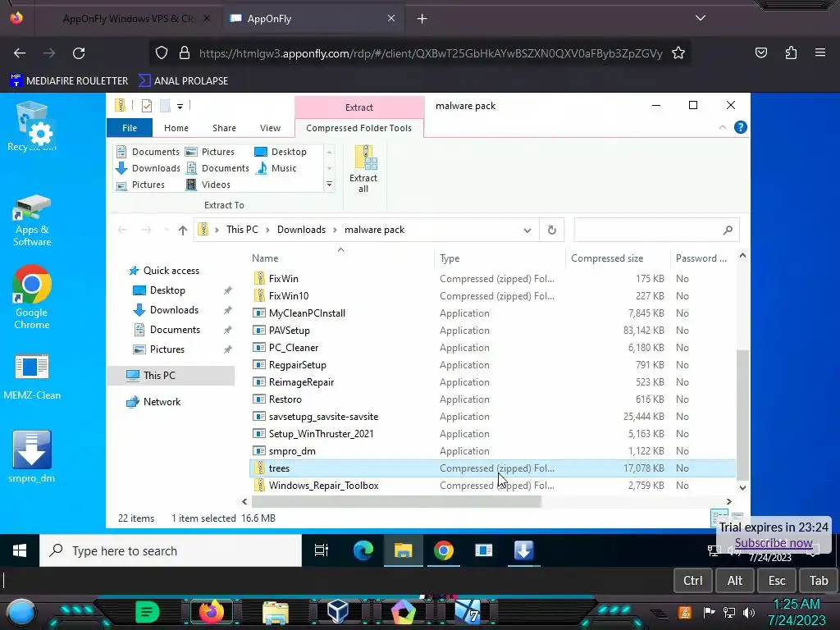840x630 pixels.
Task: Click the host volume speaker tray icon
Action: pos(748,612)
